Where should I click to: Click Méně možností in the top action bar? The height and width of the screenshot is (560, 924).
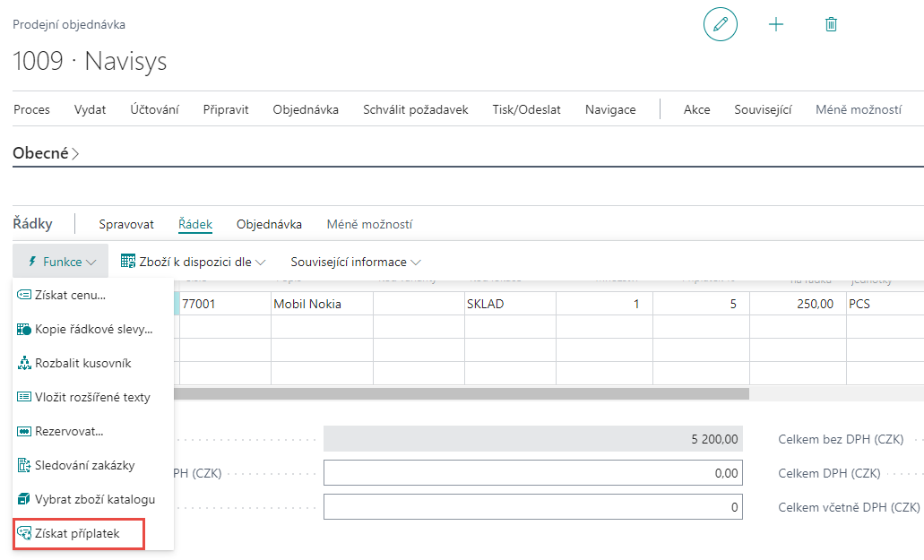(x=859, y=109)
